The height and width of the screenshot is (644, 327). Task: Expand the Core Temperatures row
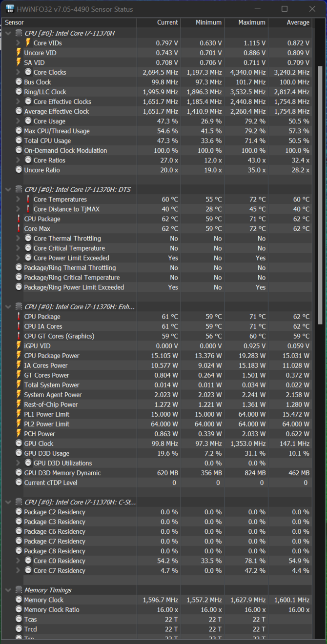pos(18,199)
